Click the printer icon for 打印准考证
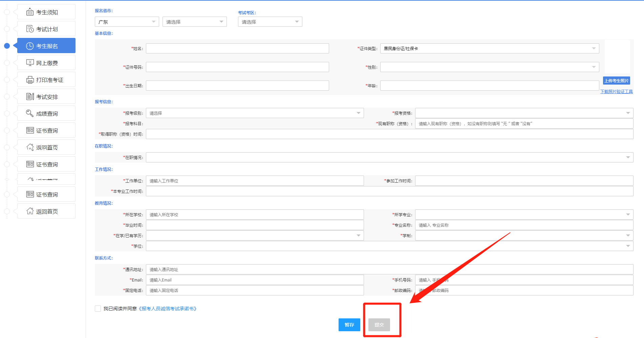 tap(30, 80)
